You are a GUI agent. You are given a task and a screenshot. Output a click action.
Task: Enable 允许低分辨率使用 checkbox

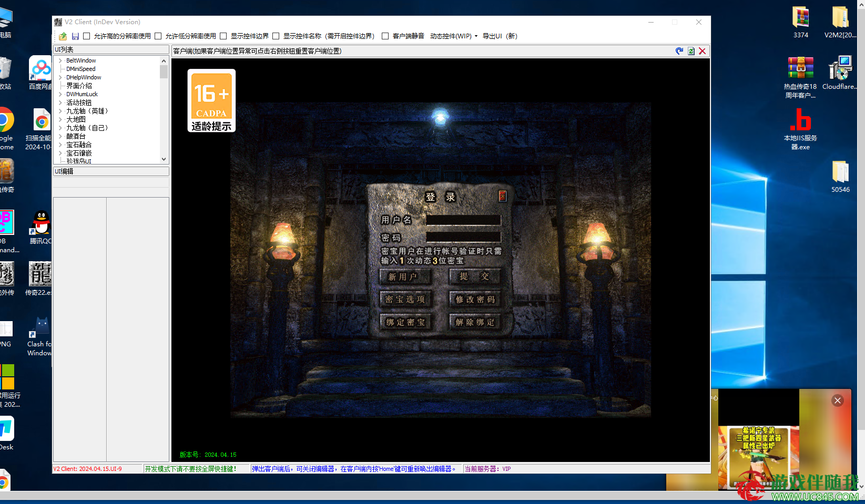[x=158, y=36]
